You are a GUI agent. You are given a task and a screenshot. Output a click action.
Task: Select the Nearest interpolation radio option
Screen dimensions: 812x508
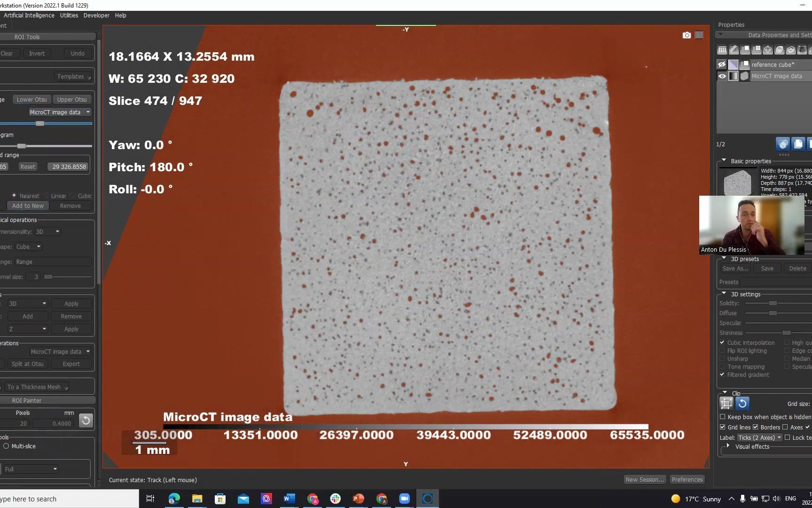[x=14, y=196]
